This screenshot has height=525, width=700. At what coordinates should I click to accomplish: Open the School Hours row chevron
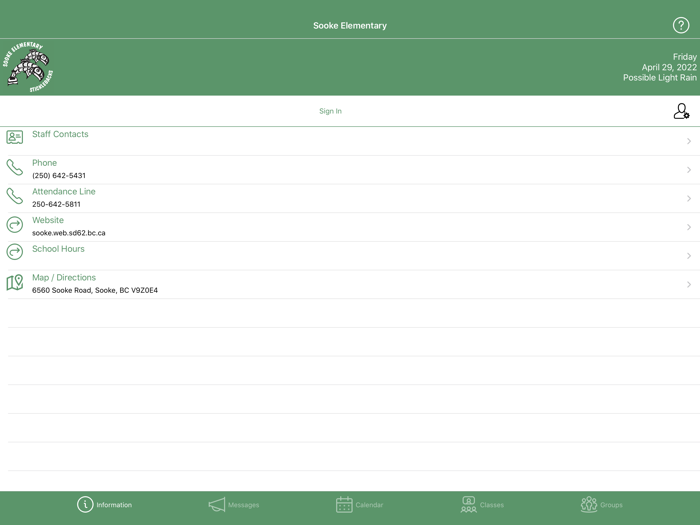(689, 256)
